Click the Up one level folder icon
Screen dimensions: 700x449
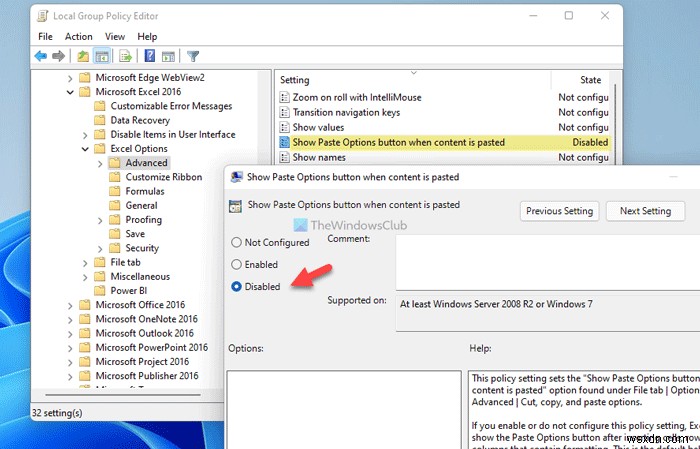click(x=83, y=56)
